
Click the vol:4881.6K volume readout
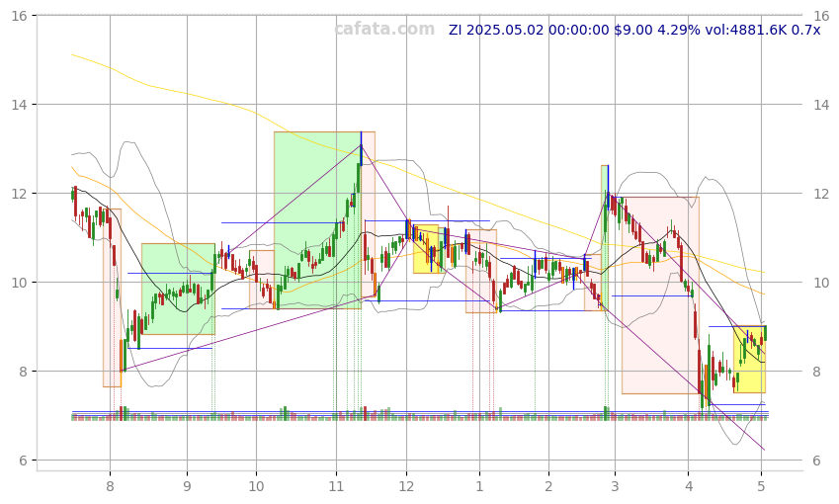coord(746,30)
